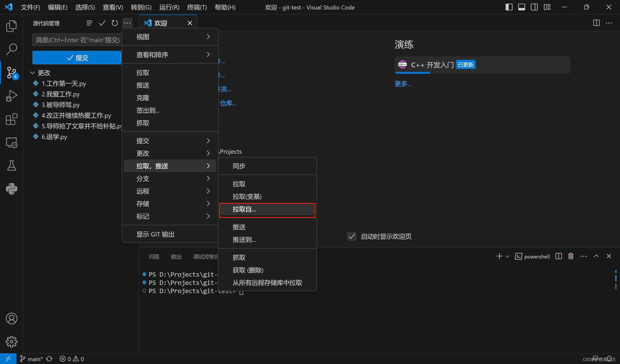Open Remote Explorer activity icon
This screenshot has height=364, width=620.
pos(11,143)
